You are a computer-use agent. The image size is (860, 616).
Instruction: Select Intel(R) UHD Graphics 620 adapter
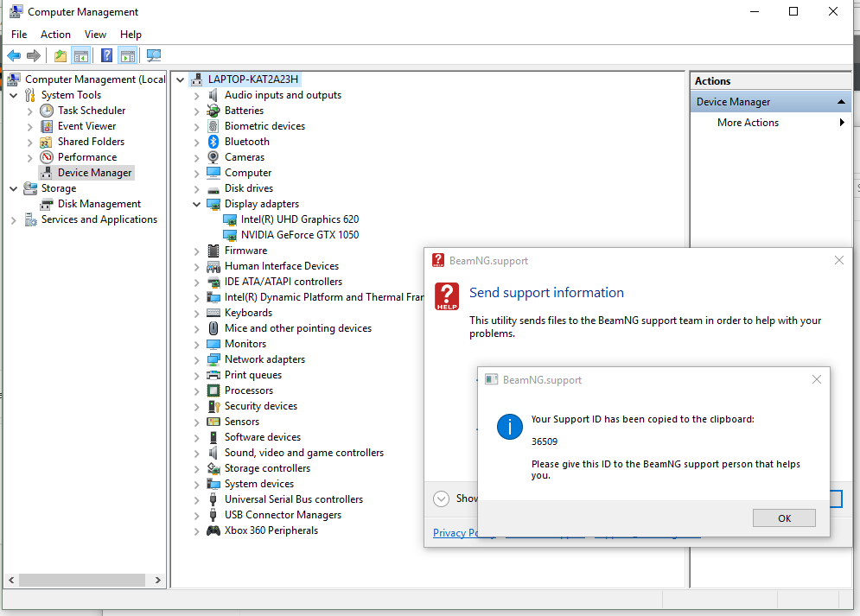[299, 219]
